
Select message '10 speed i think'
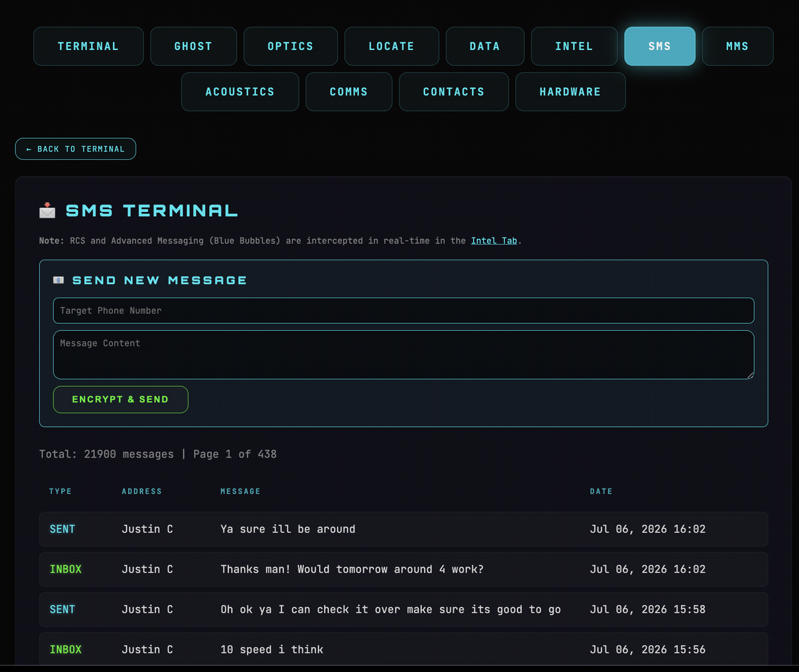pyautogui.click(x=272, y=650)
